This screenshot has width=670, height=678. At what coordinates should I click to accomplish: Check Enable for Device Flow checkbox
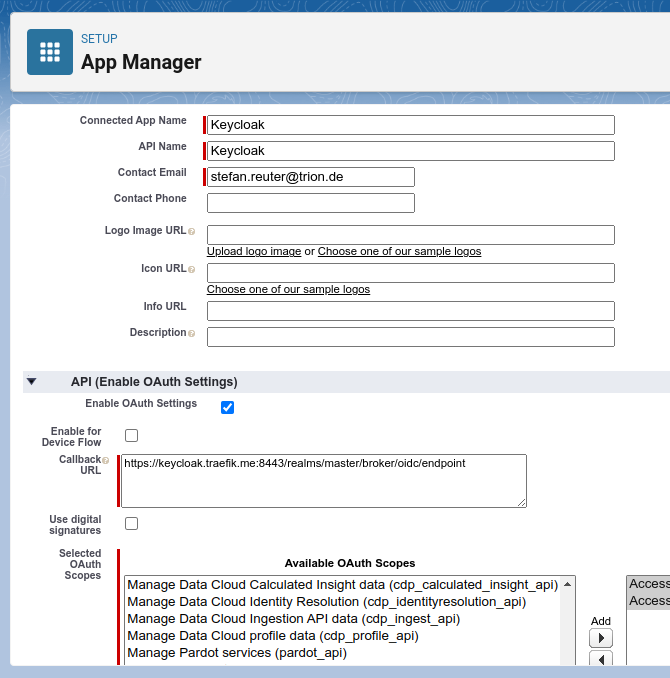pos(131,435)
